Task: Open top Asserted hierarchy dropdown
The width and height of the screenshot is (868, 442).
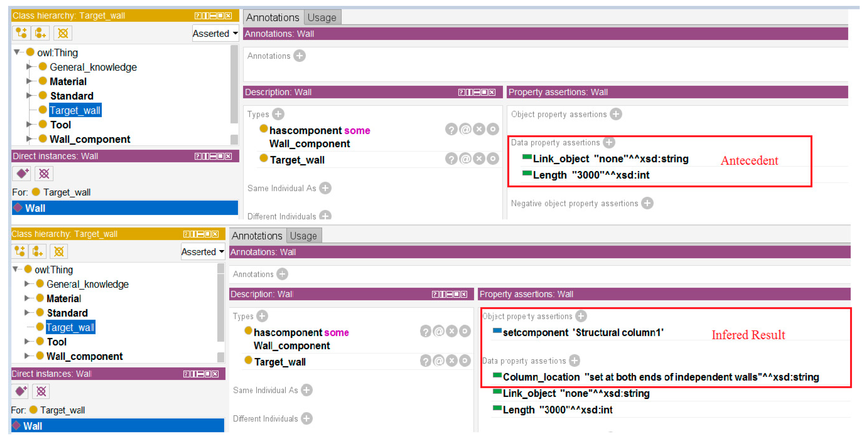Action: pos(215,33)
